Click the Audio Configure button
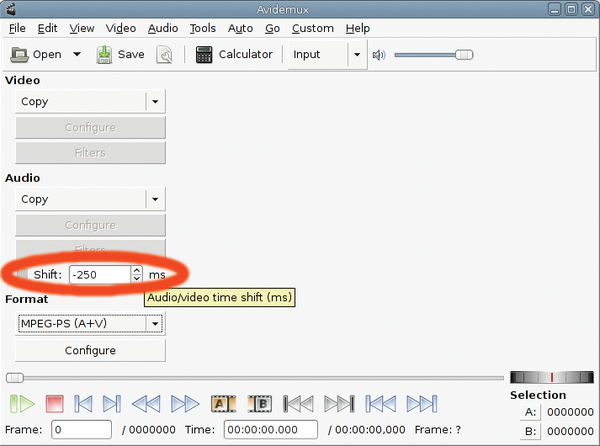The width and height of the screenshot is (600, 446). tap(90, 225)
